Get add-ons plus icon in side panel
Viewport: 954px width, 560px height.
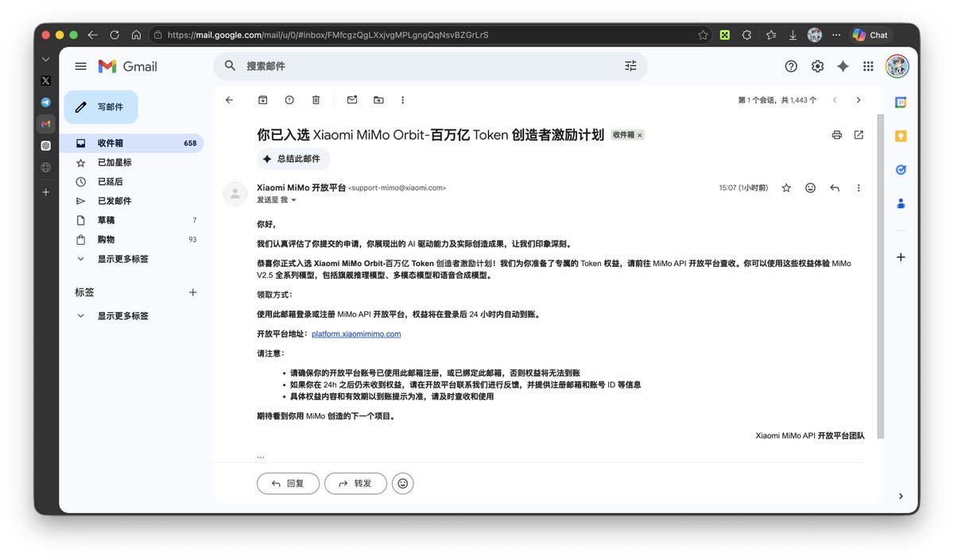click(901, 257)
